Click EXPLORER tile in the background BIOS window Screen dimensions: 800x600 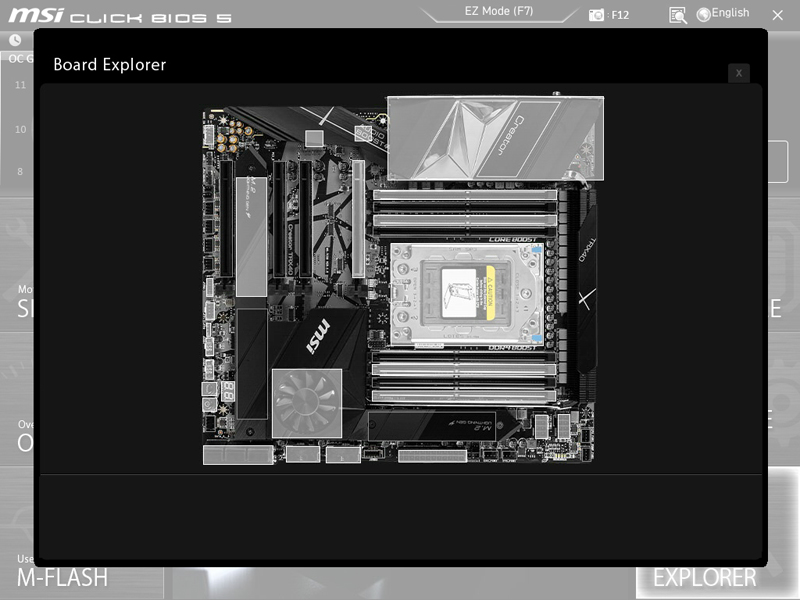click(x=705, y=578)
